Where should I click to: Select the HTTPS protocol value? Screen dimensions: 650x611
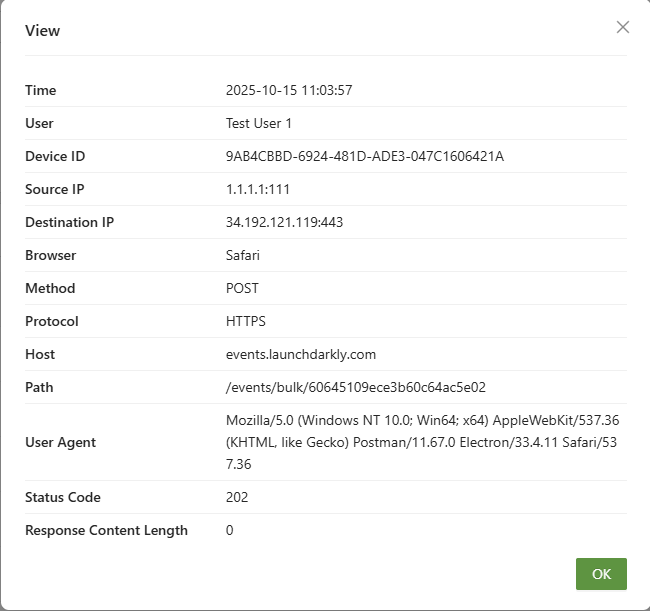tap(246, 321)
